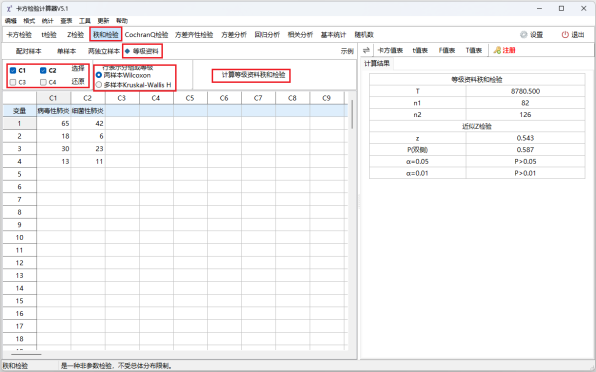Switch to the 相关分析 tab
The image size is (596, 372).
coord(300,35)
